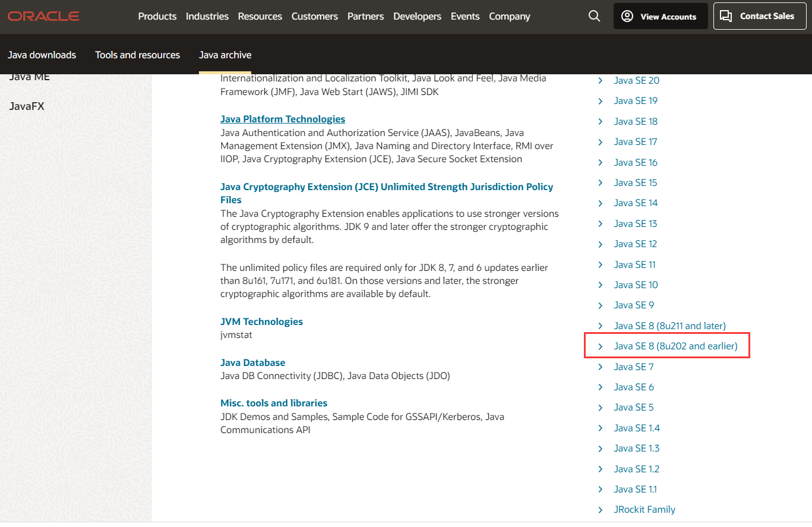
Task: Open the Events menu
Action: pyautogui.click(x=465, y=16)
